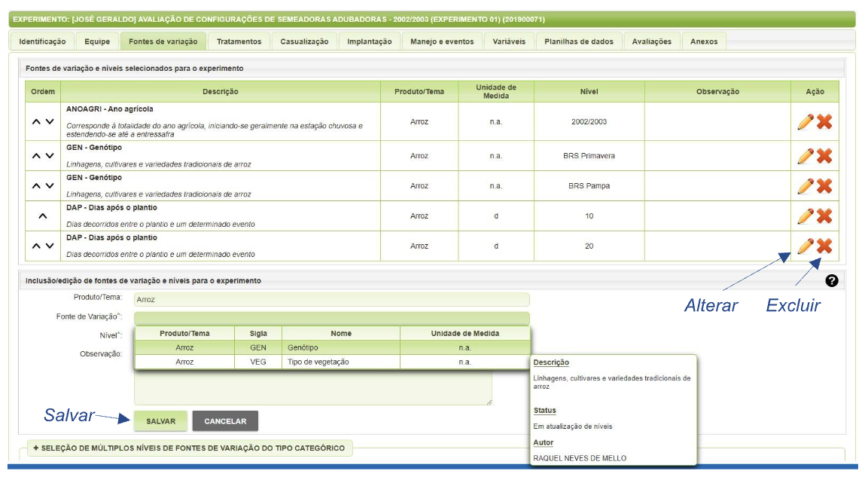Delete the ANOAGRI 2002/2003 row
Image resolution: width=868 pixels, height=480 pixels.
[x=824, y=122]
